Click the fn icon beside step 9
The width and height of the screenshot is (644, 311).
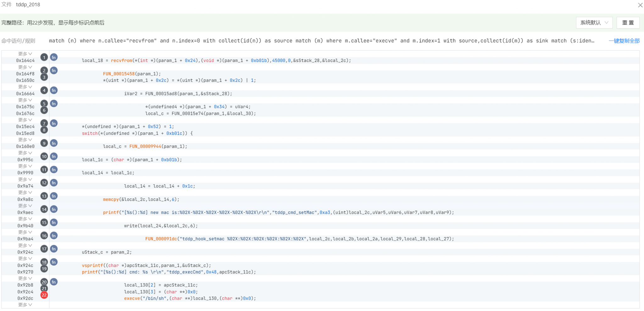[x=54, y=143]
